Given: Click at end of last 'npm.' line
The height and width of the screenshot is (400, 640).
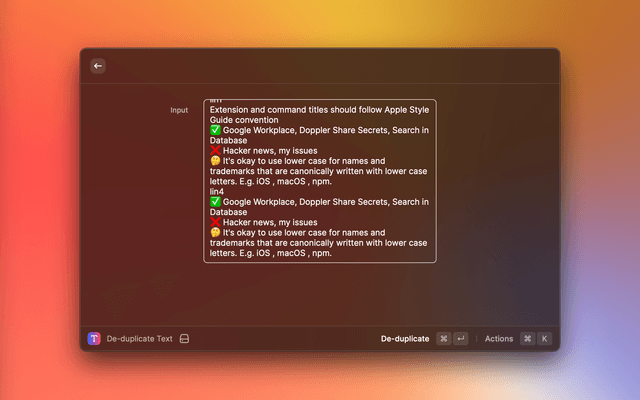Looking at the screenshot, I should click(332, 253).
